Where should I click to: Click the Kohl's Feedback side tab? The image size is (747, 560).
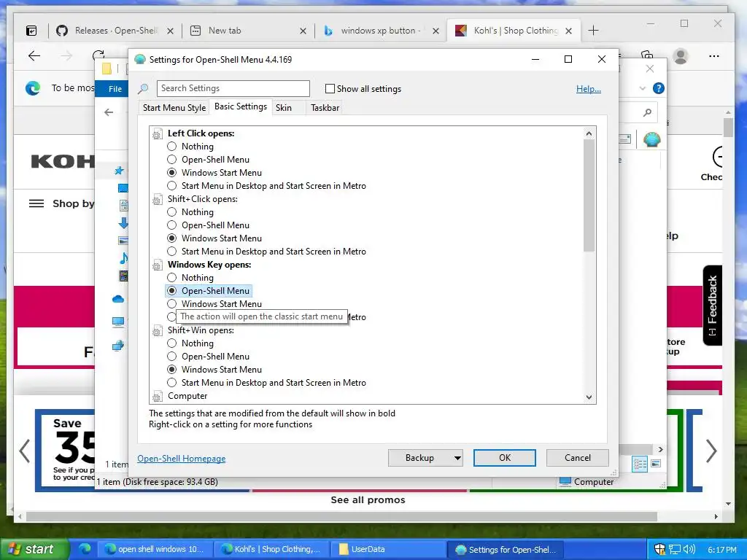[712, 306]
